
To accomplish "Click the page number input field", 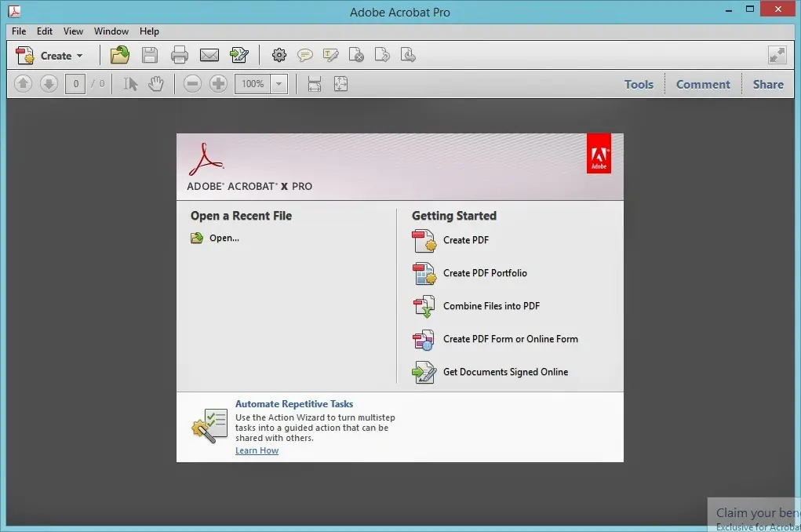I will point(75,84).
